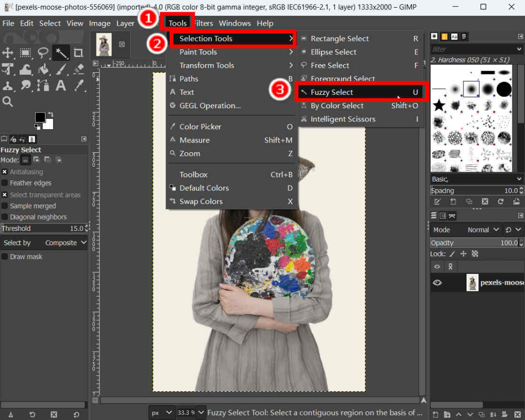Viewport: 525px width, 420px height.
Task: Select the Crop tool
Action: click(x=79, y=52)
